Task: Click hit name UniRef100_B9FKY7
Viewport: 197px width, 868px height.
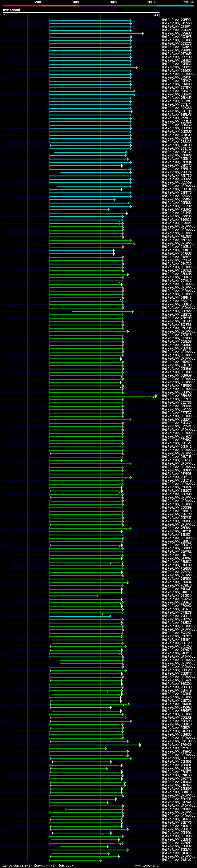Action: [x=177, y=67]
